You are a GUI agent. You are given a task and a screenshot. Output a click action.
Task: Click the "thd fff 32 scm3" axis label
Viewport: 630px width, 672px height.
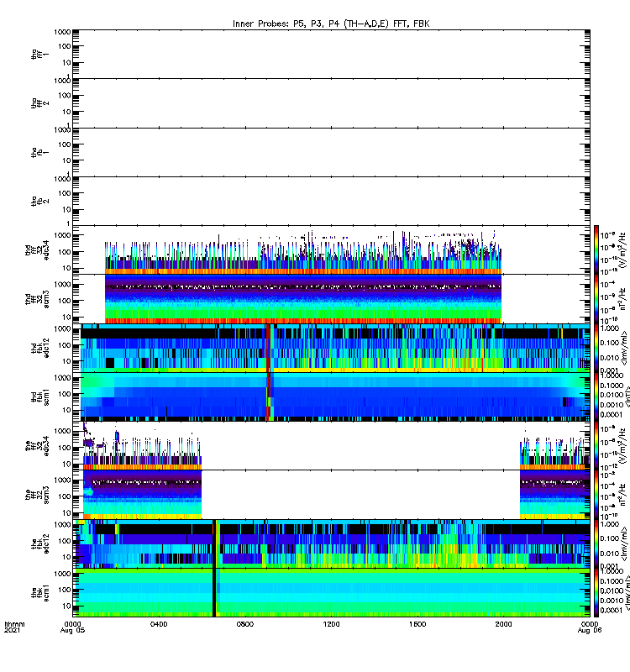37,299
